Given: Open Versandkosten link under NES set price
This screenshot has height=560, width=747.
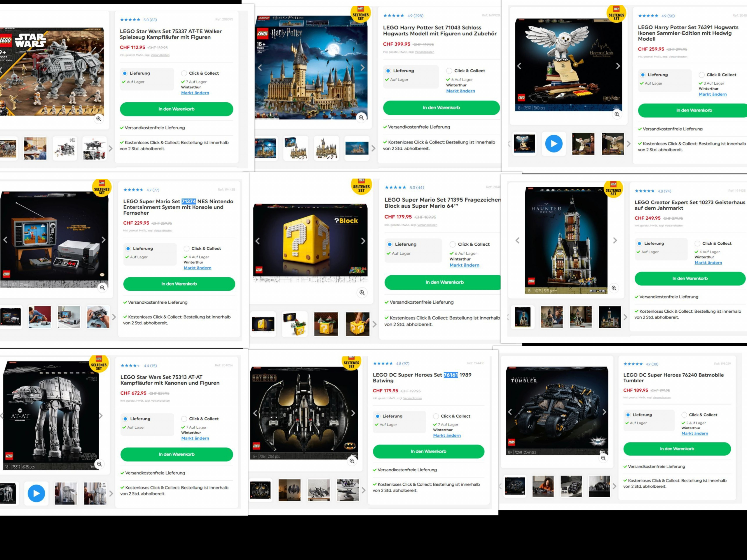Looking at the screenshot, I should pyautogui.click(x=163, y=230).
